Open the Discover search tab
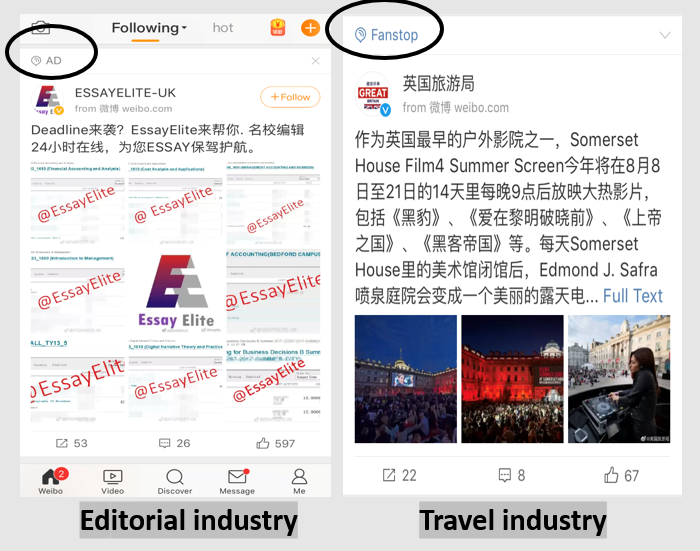700x551 pixels. pos(174,481)
